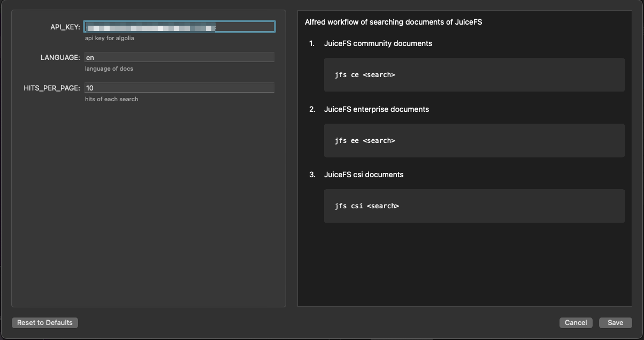Select the LANGUAGE text field

pos(180,57)
